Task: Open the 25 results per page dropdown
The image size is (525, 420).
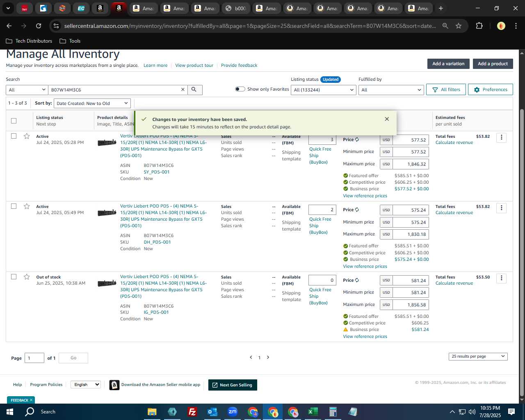Action: [x=478, y=356]
